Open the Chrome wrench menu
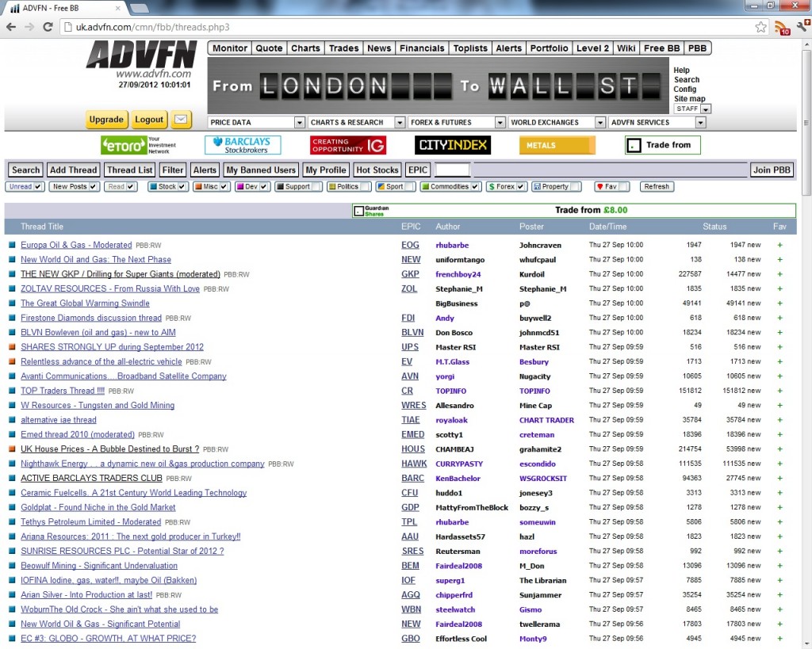The image size is (812, 649). [x=803, y=26]
